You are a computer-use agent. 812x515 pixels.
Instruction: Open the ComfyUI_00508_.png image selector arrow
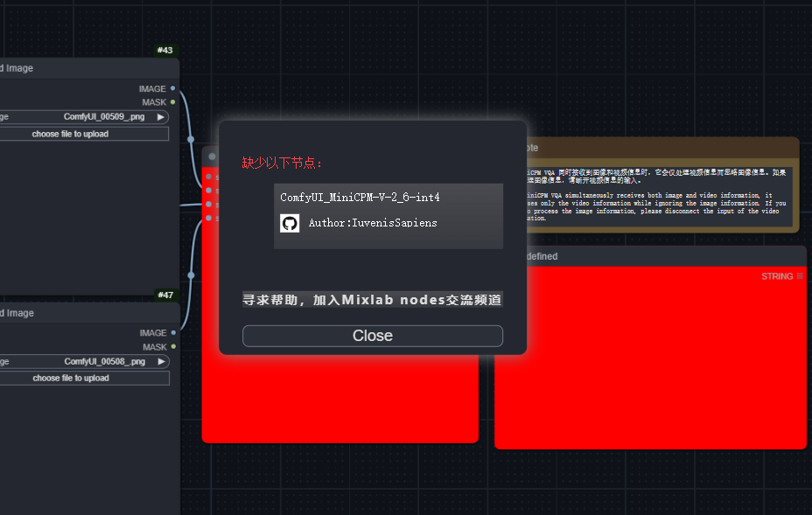click(160, 360)
